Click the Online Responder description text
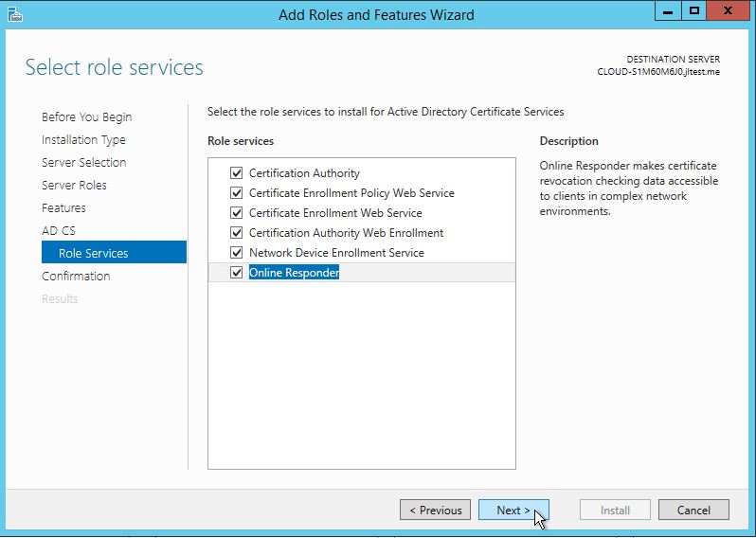756x538 pixels. (629, 188)
